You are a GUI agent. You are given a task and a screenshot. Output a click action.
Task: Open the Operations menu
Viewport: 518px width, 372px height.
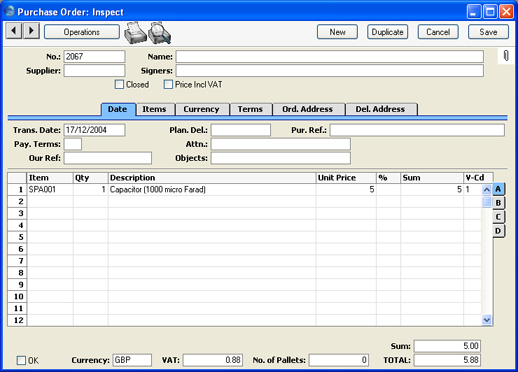[x=82, y=32]
